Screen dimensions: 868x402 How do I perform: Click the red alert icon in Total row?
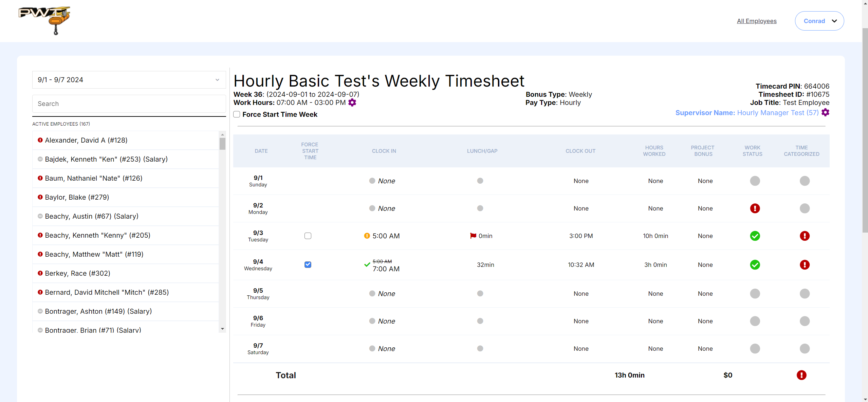[x=801, y=375]
